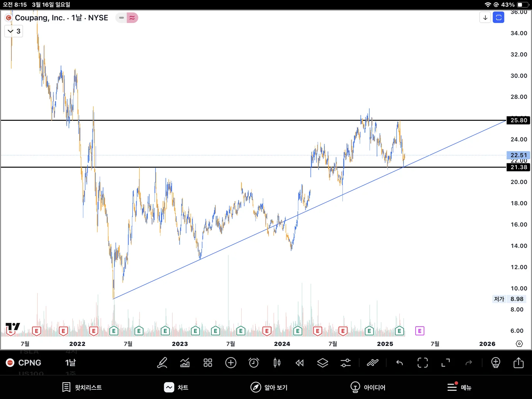Open the 1날 interval selector in toolbar

71,363
